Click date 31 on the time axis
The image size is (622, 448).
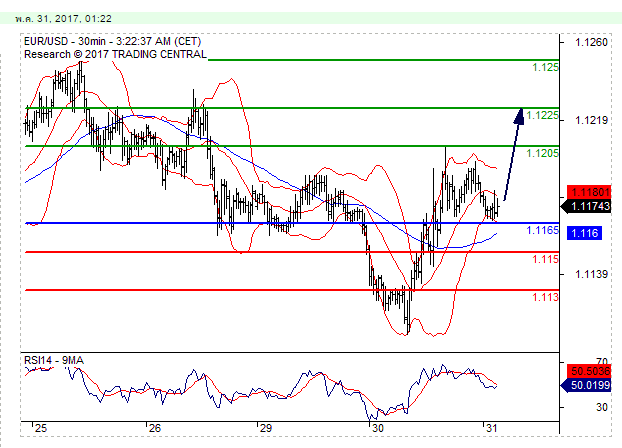pos(490,427)
